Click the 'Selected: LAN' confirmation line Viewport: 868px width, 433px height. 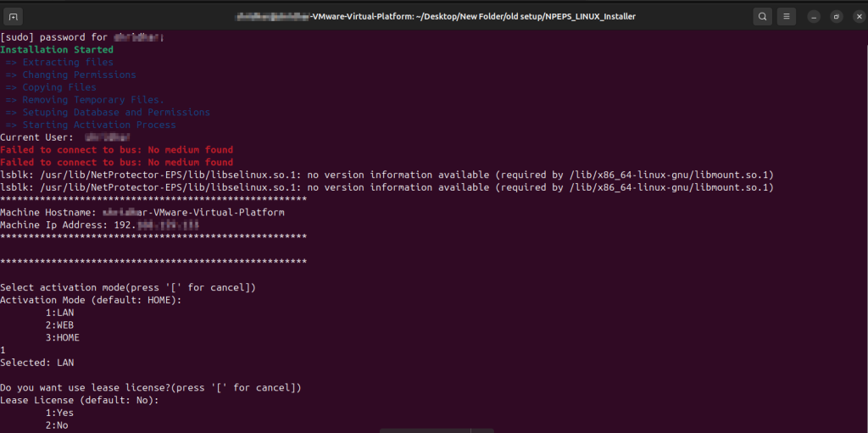[37, 363]
